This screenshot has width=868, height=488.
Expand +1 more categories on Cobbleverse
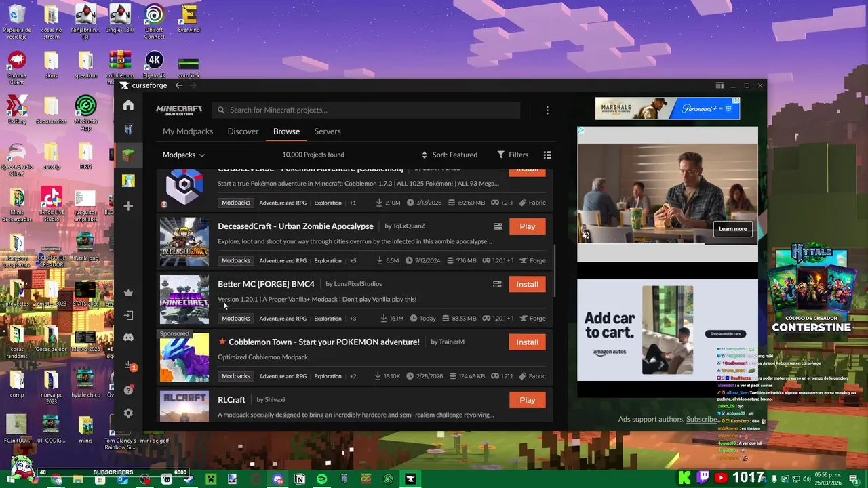tap(353, 203)
